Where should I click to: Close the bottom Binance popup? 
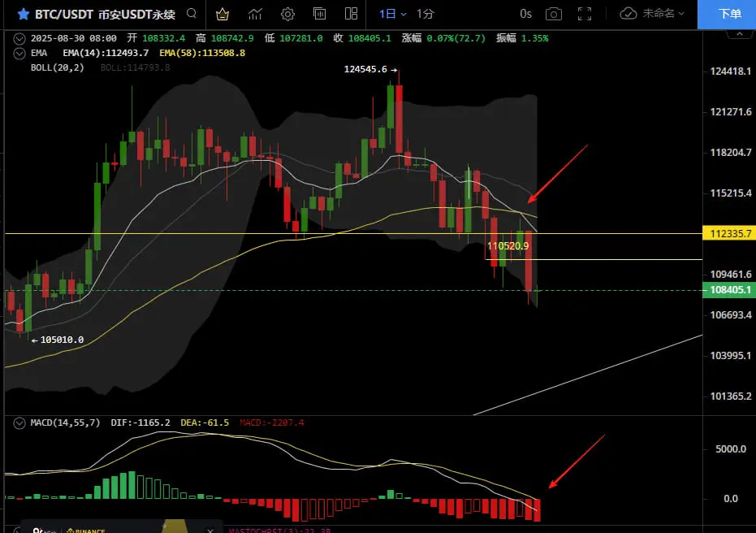pyautogui.click(x=210, y=530)
